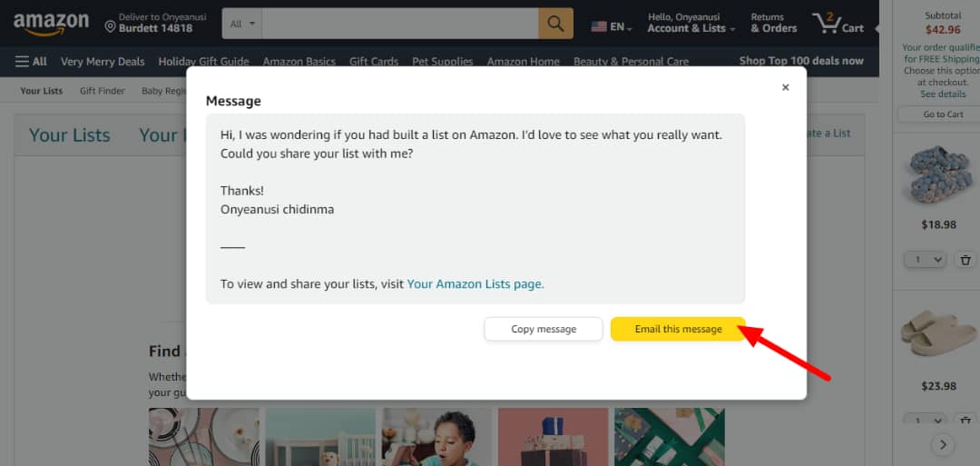Click the Amazon logo

pyautogui.click(x=51, y=24)
